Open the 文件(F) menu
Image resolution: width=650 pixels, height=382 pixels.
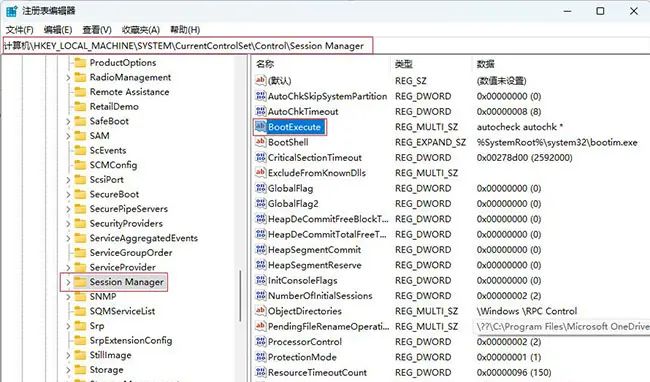19,30
